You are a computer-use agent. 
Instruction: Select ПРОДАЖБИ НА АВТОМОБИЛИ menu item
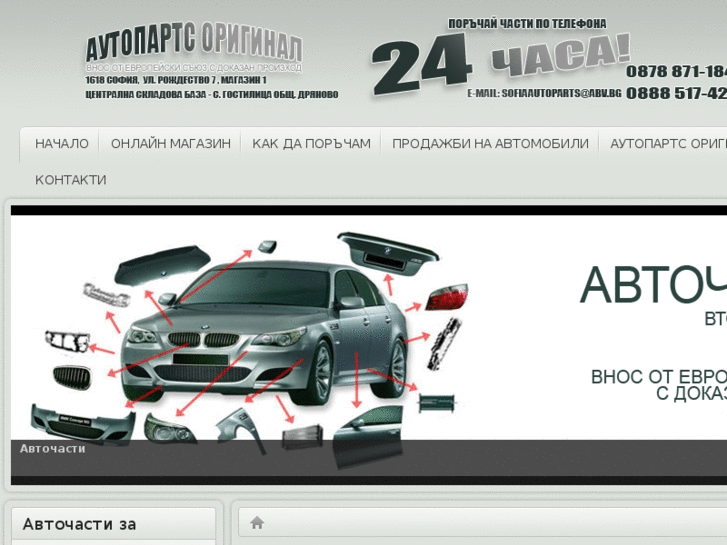[x=490, y=144]
